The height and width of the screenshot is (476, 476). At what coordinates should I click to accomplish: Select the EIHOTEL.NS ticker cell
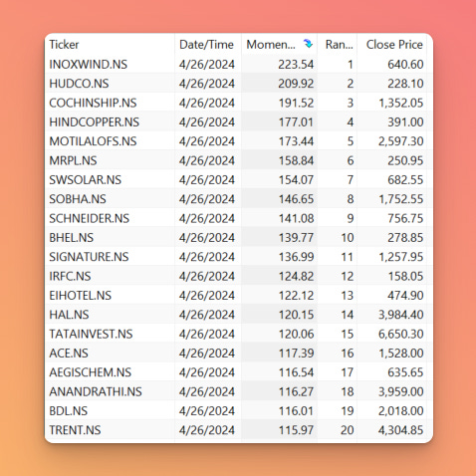[81, 295]
